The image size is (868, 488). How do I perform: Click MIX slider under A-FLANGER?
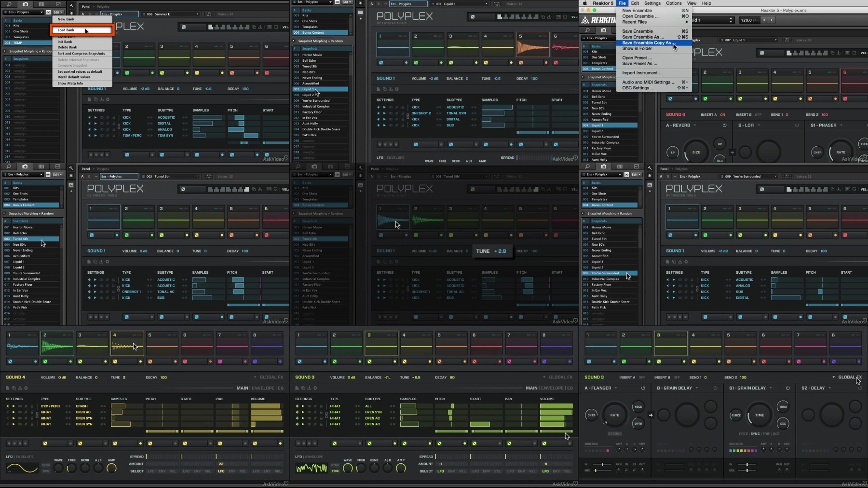point(602,470)
